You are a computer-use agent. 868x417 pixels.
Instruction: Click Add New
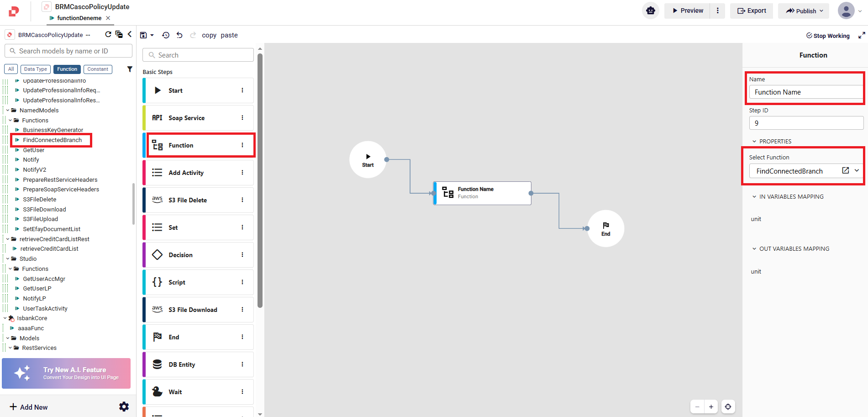[28, 407]
